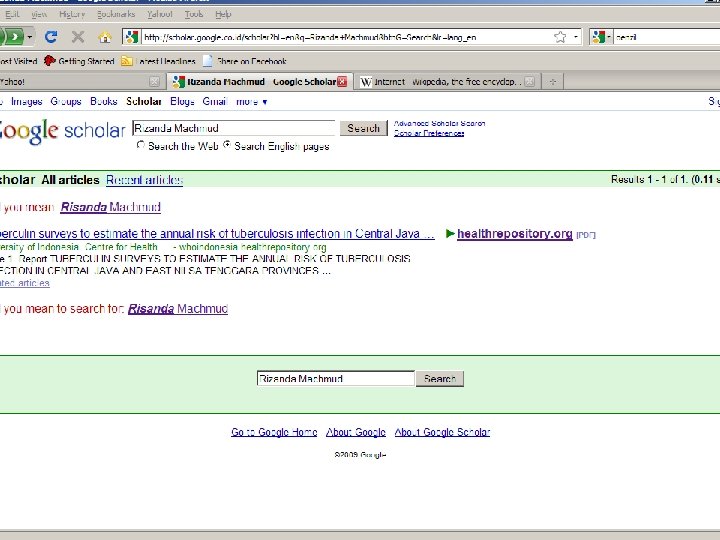Viewport: 720px width, 540px height.
Task: Click the lower Risanda Machmud search suggestion
Action: 178,309
